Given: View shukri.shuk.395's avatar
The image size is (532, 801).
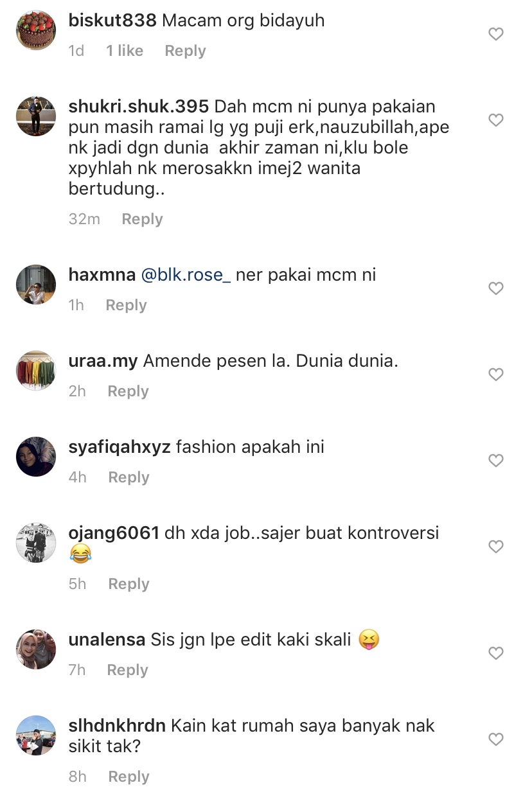Looking at the screenshot, I should (x=36, y=116).
